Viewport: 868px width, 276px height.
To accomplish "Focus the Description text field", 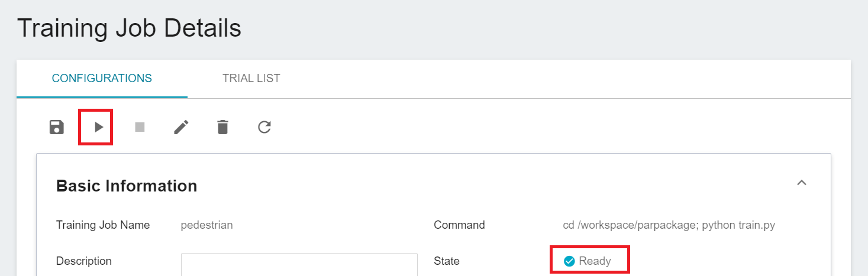I will coord(299,264).
